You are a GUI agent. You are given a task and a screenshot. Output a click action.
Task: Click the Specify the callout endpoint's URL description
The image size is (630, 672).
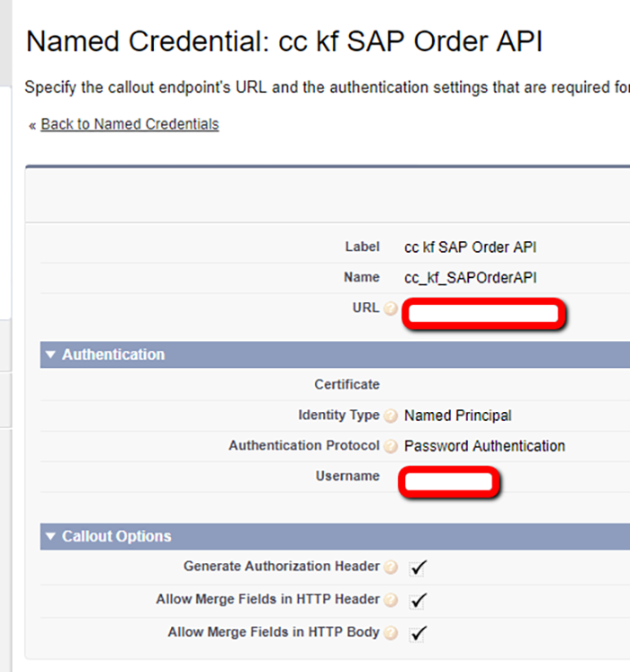point(328,87)
